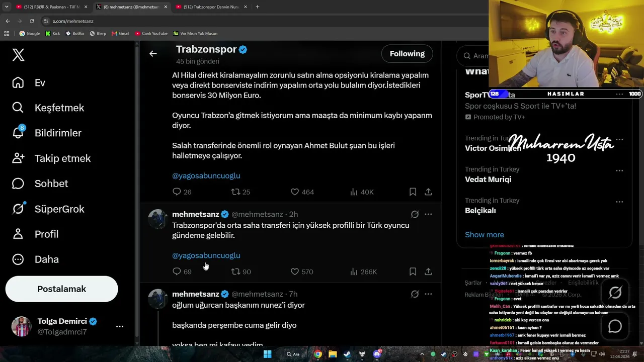Screen dimensions: 644x362
Task: Open the @yagosabuncuoglu mention in Al Hilal post
Action: point(206,175)
